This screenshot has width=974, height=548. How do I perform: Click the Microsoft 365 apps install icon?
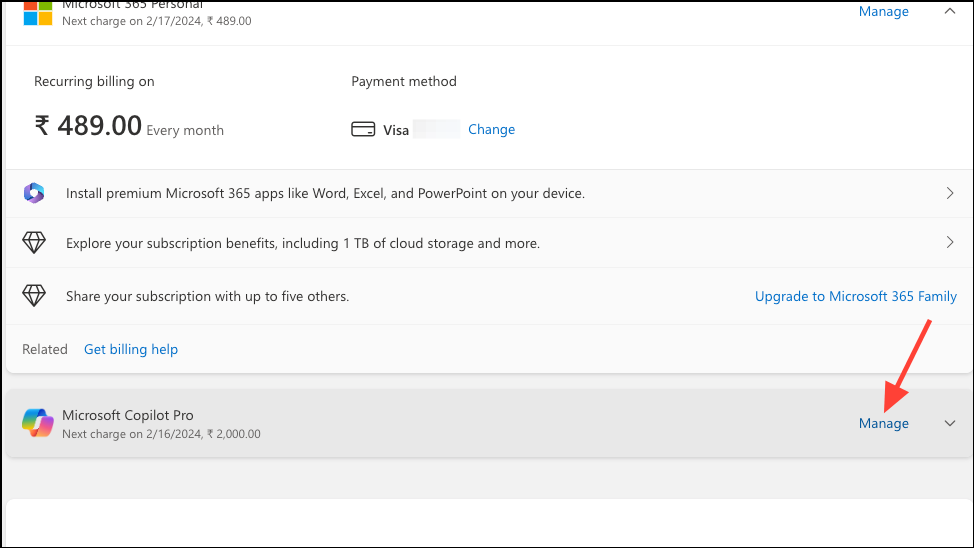coord(34,193)
